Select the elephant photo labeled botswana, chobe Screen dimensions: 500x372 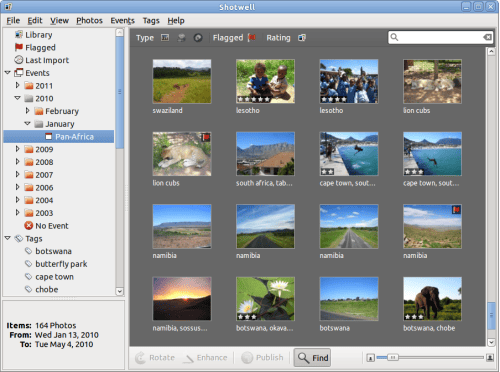coord(432,299)
